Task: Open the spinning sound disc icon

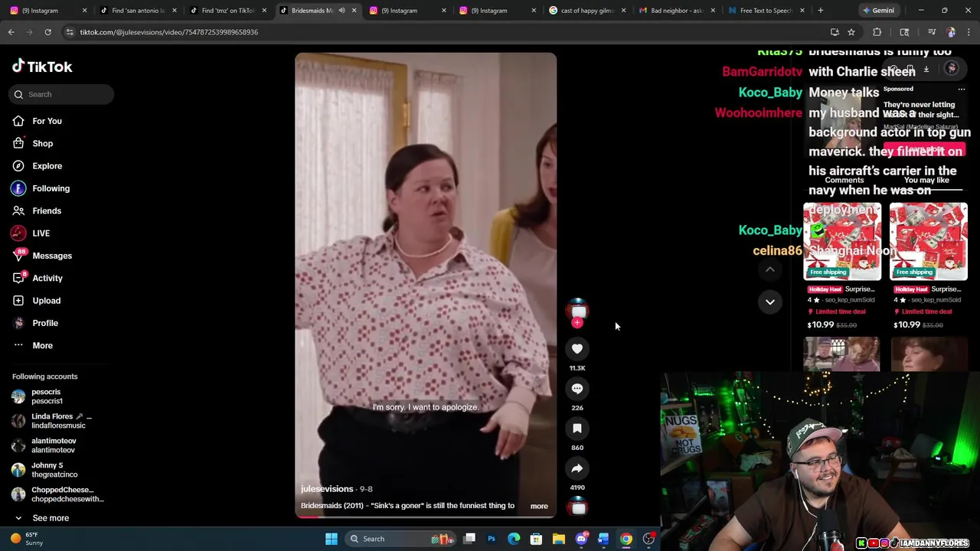Action: coord(578,507)
